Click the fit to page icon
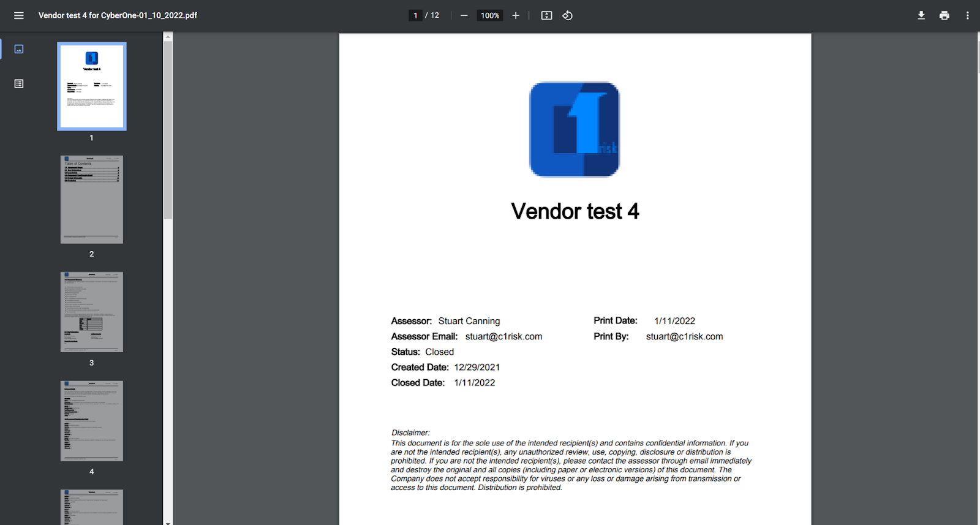The height and width of the screenshot is (525, 980). (x=547, y=15)
